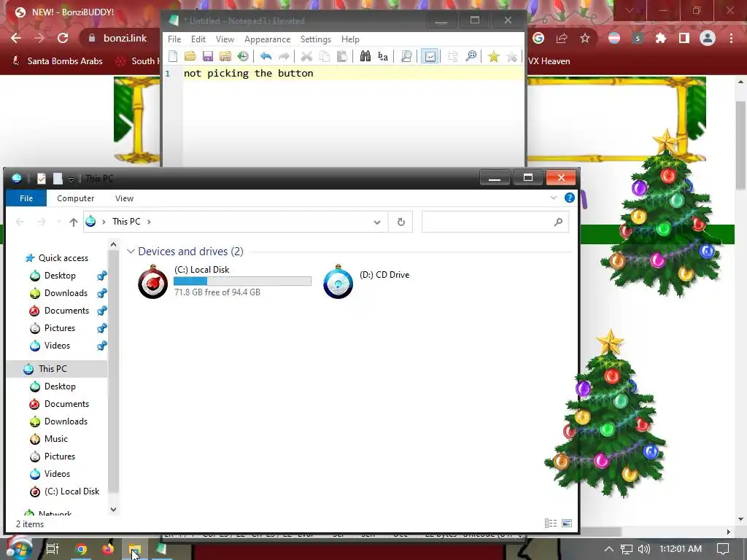Reload the bonzi.link page in Chrome
Image resolution: width=747 pixels, height=560 pixels.
[63, 38]
